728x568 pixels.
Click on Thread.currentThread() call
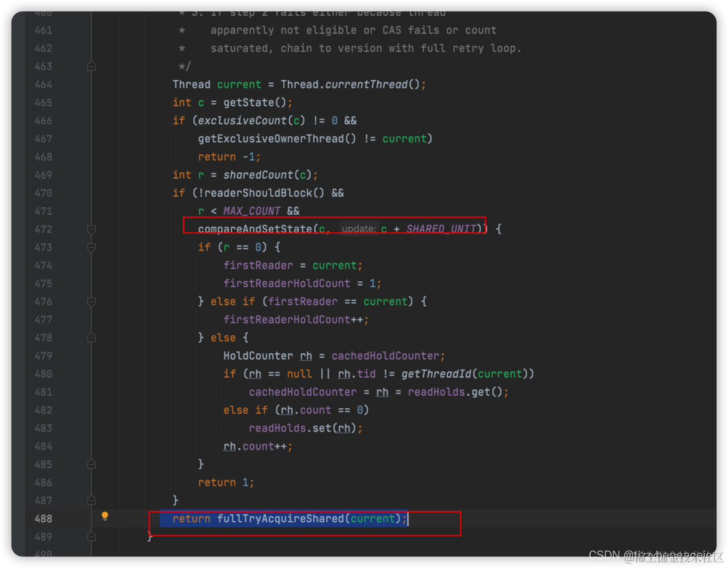pos(350,84)
